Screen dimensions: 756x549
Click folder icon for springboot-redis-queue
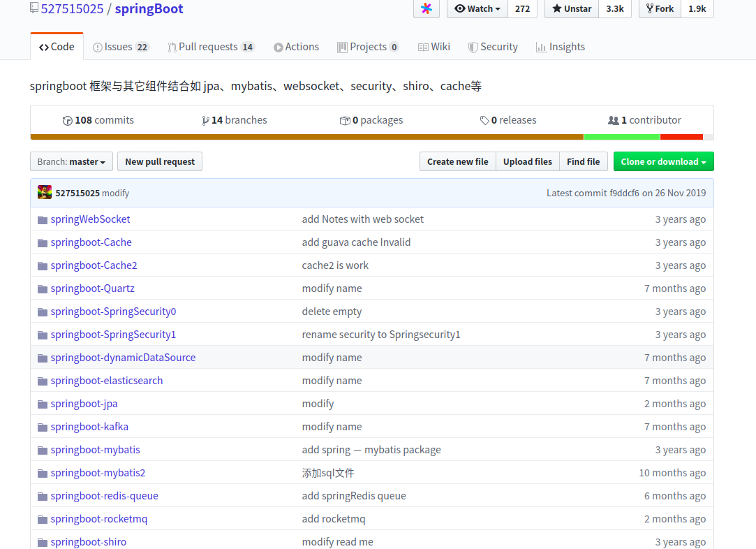coord(43,497)
